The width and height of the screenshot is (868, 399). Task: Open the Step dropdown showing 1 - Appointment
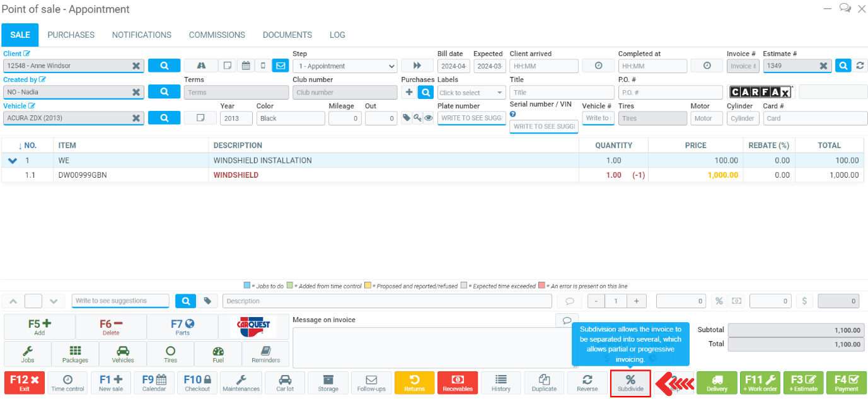(x=345, y=66)
